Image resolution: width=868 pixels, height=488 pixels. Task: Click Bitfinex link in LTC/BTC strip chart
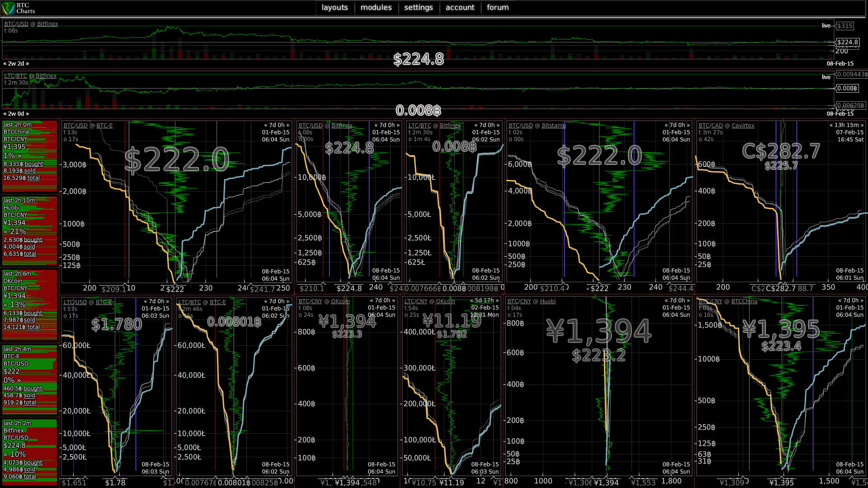point(46,76)
